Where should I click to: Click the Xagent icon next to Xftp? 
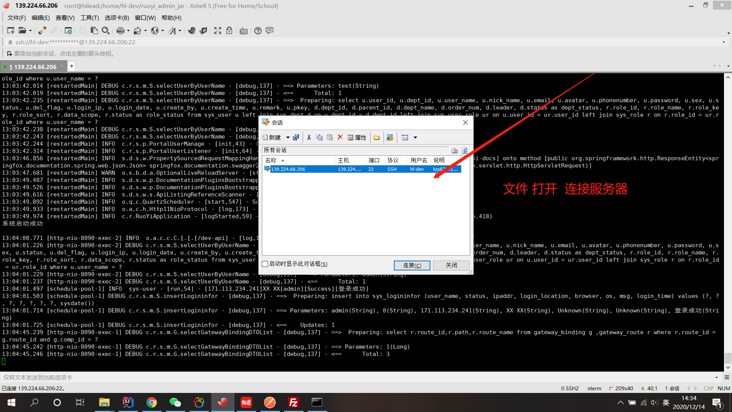point(203,30)
